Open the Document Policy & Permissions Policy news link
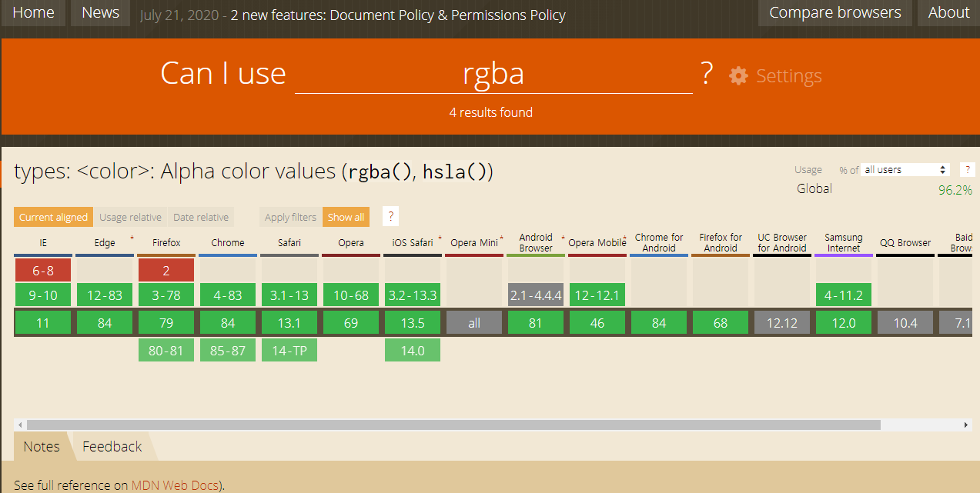This screenshot has height=493, width=980. (x=398, y=15)
